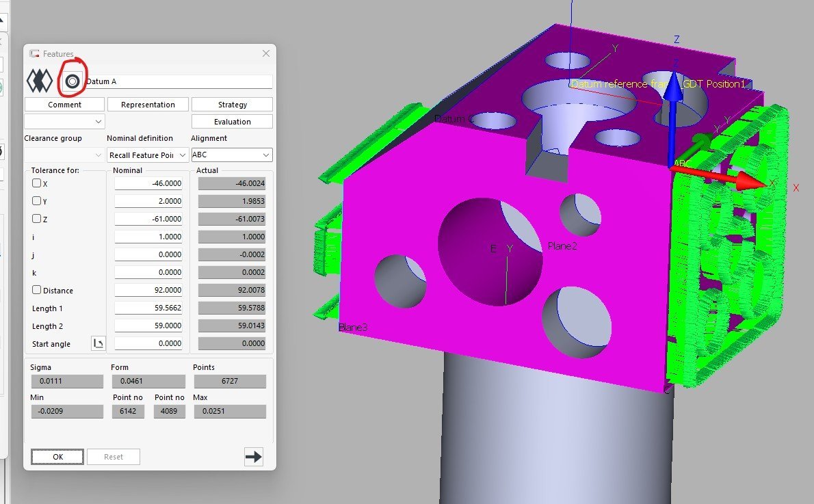The height and width of the screenshot is (504, 814).
Task: Click the Evaluation button
Action: point(232,122)
